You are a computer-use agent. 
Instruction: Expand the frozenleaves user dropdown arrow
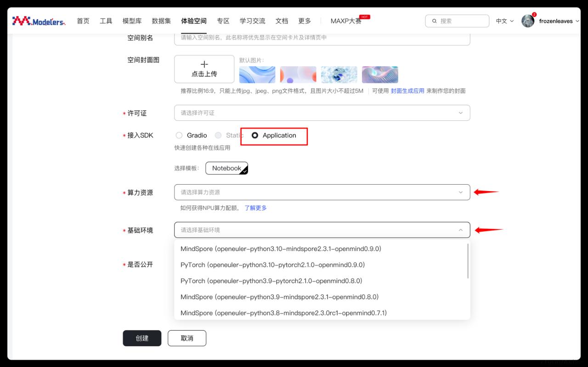(x=577, y=21)
